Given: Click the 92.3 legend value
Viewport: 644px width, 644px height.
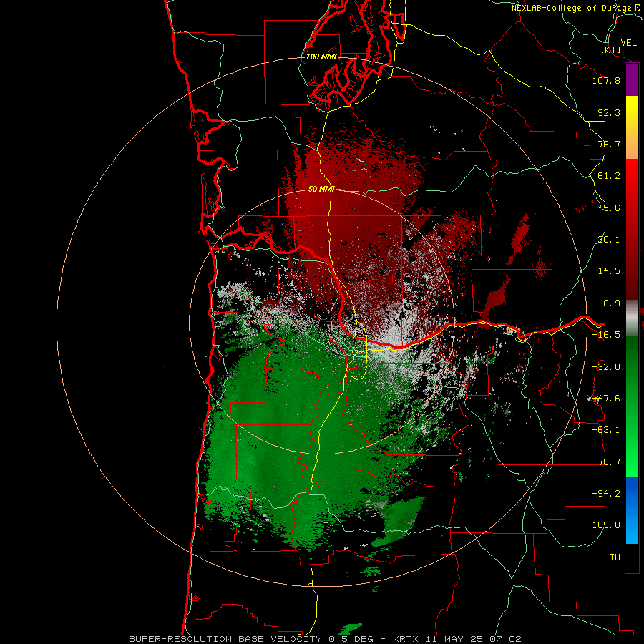Looking at the screenshot, I should click(609, 112).
